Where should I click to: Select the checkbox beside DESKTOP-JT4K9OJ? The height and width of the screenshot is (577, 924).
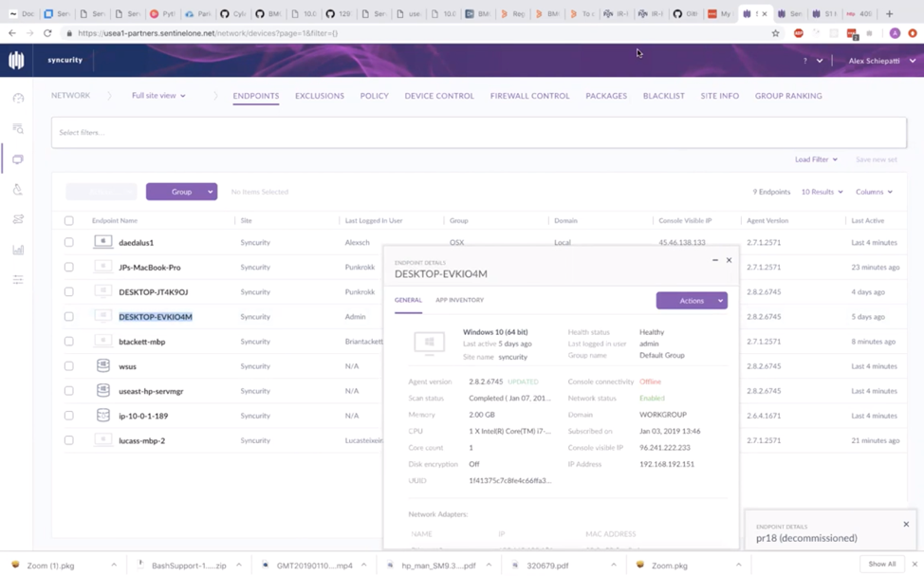[69, 292]
